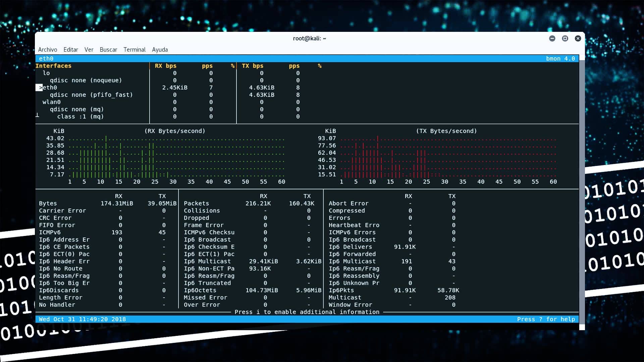Screen dimensions: 644x362
Task: Open the Ayuda menu
Action: [160, 50]
